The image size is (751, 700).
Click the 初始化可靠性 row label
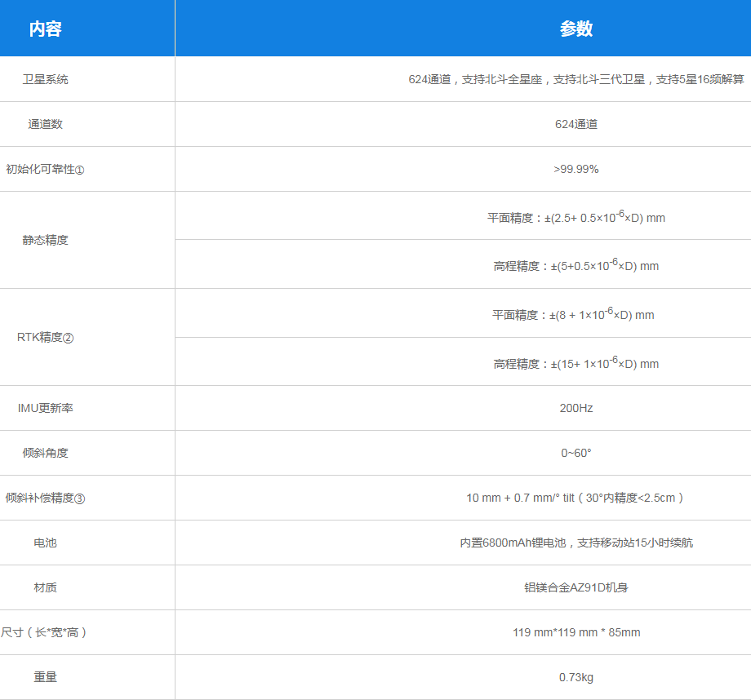pyautogui.click(x=46, y=170)
